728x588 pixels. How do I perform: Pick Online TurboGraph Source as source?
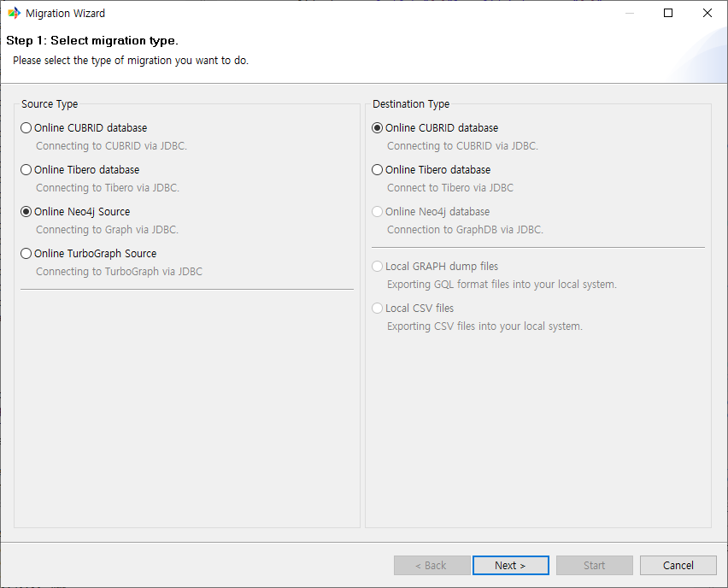[x=26, y=254]
